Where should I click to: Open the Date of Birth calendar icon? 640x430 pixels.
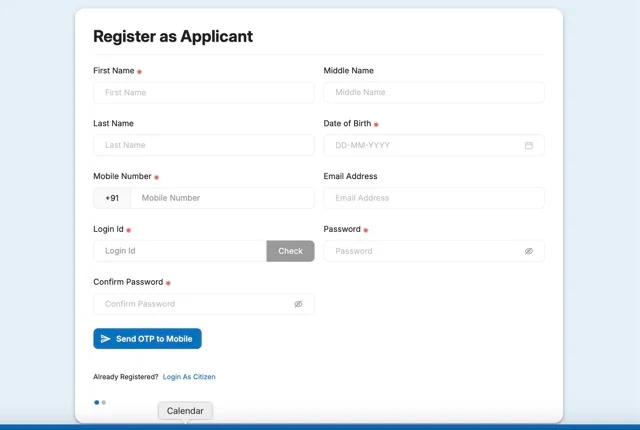point(529,145)
